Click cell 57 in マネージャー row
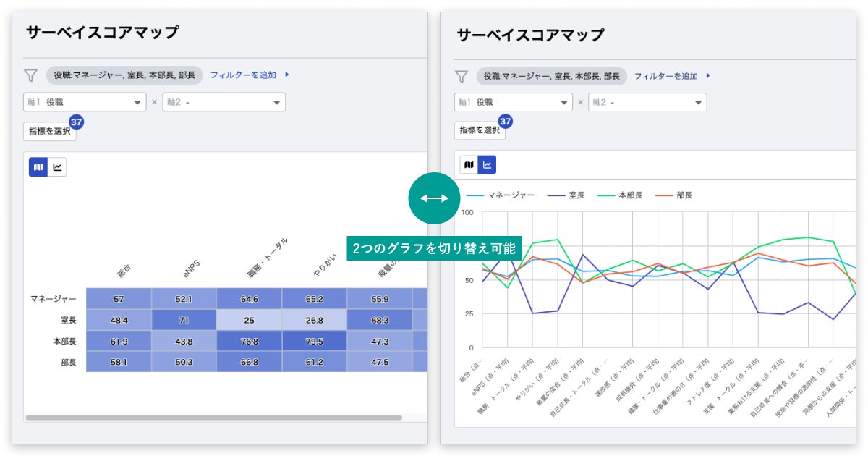This screenshot has width=868, height=456. coord(119,298)
